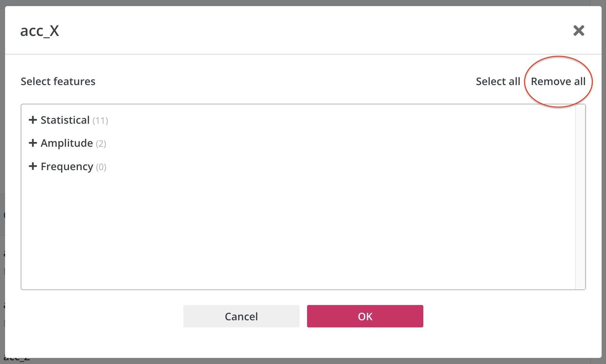This screenshot has height=364, width=606.
Task: Expand the Amplitude group plus icon
Action: click(x=33, y=143)
